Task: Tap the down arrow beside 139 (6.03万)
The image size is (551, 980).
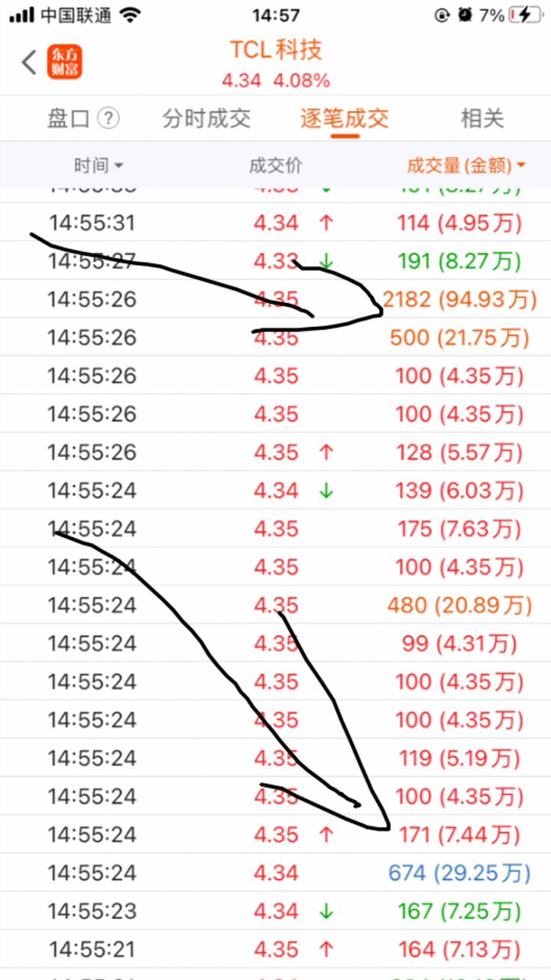Action: (x=327, y=491)
